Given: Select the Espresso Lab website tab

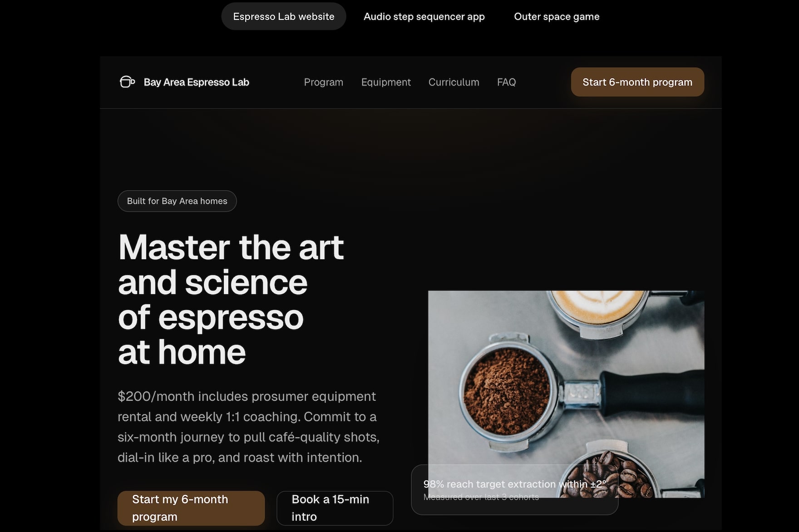Looking at the screenshot, I should pos(284,16).
